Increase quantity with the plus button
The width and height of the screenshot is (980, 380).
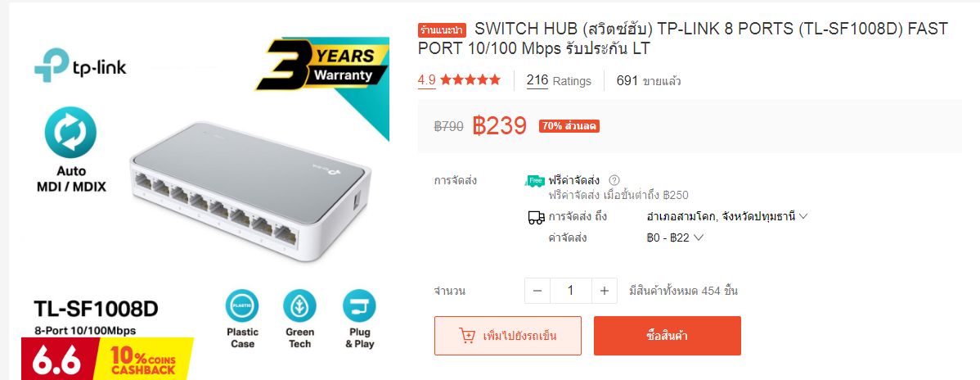(605, 291)
